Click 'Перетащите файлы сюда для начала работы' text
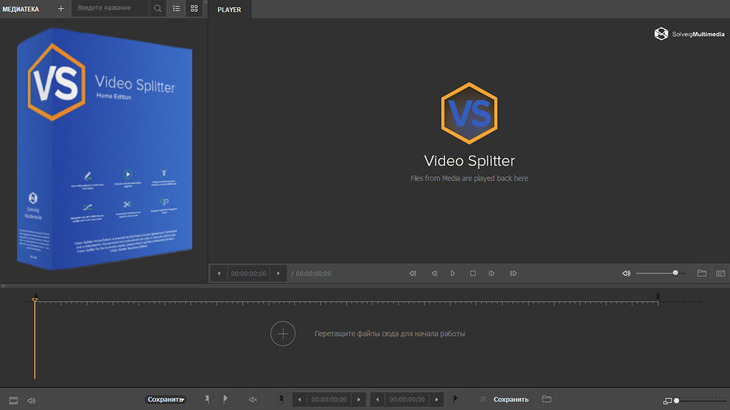 pyautogui.click(x=390, y=334)
